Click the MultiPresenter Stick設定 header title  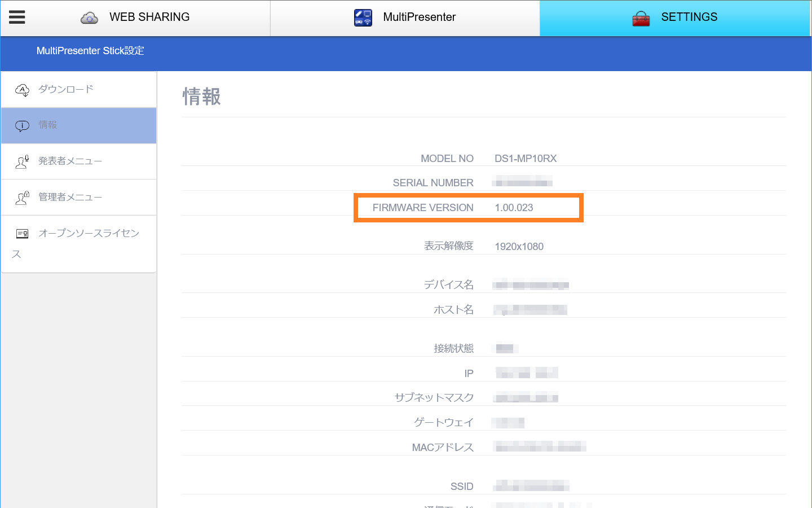coord(90,50)
